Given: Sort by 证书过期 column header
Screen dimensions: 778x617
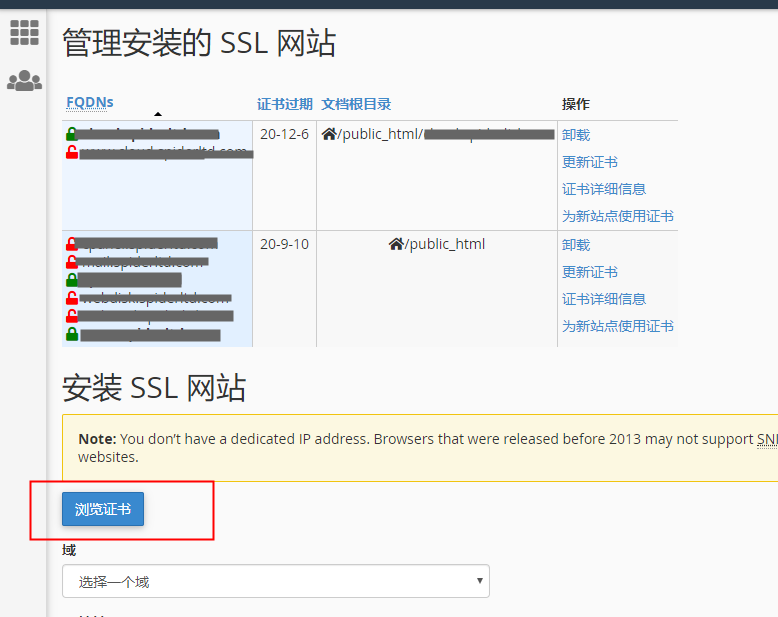Looking at the screenshot, I should 285,104.
